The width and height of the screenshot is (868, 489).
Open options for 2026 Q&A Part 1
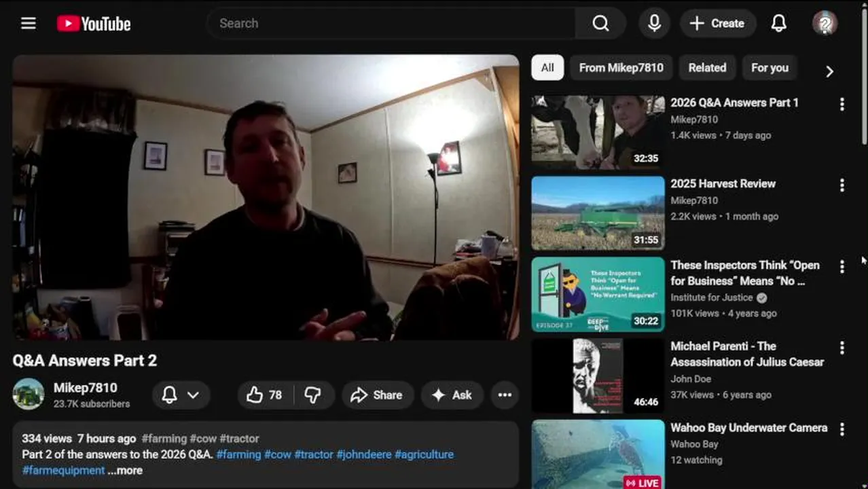(842, 104)
